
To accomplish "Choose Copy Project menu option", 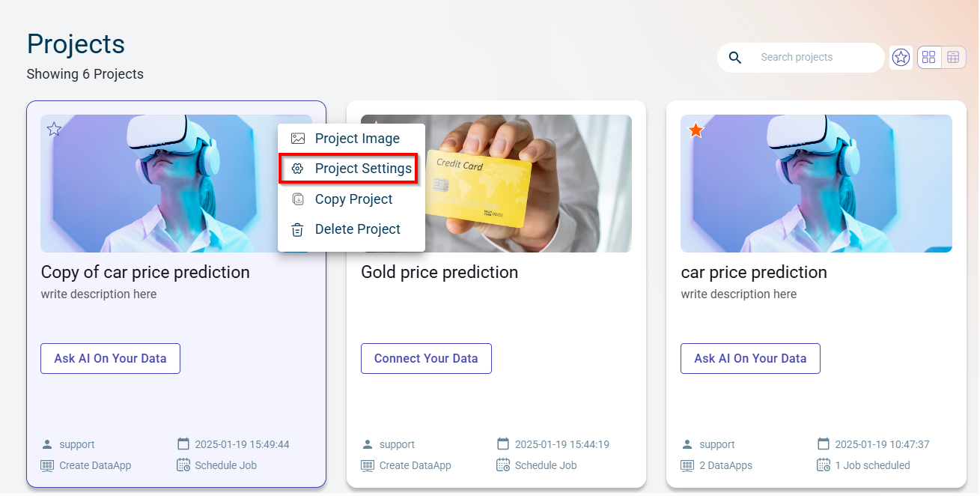I will (x=353, y=199).
